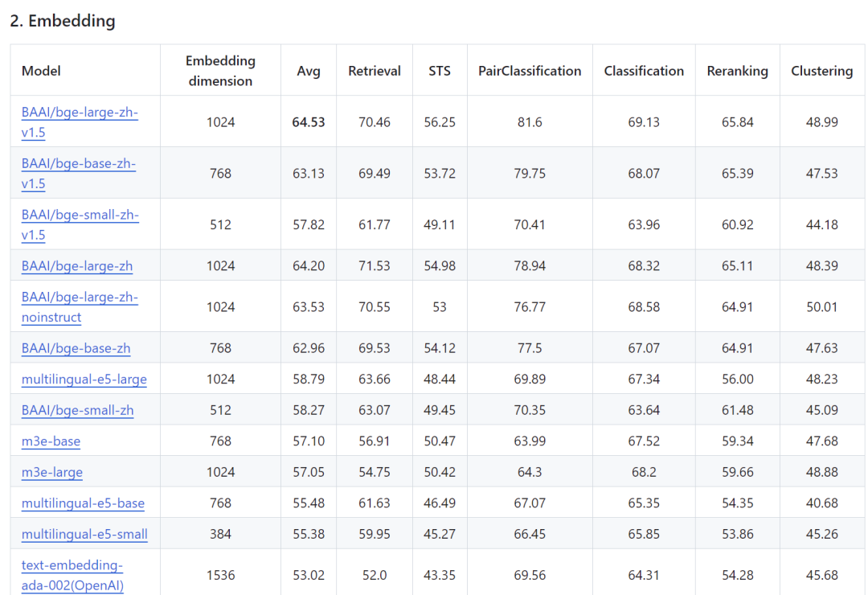Select the Classification value 68.2
This screenshot has height=595, width=868.
click(644, 472)
